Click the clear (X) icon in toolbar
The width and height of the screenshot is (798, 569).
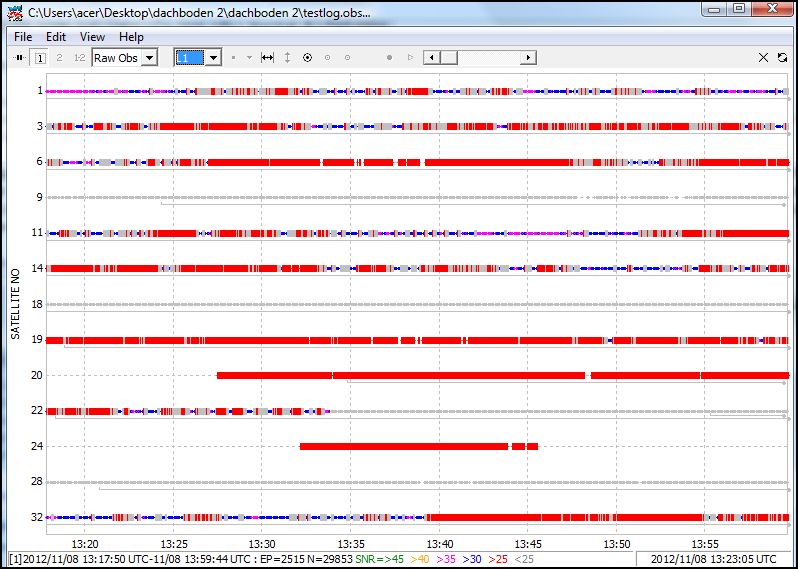coord(764,58)
